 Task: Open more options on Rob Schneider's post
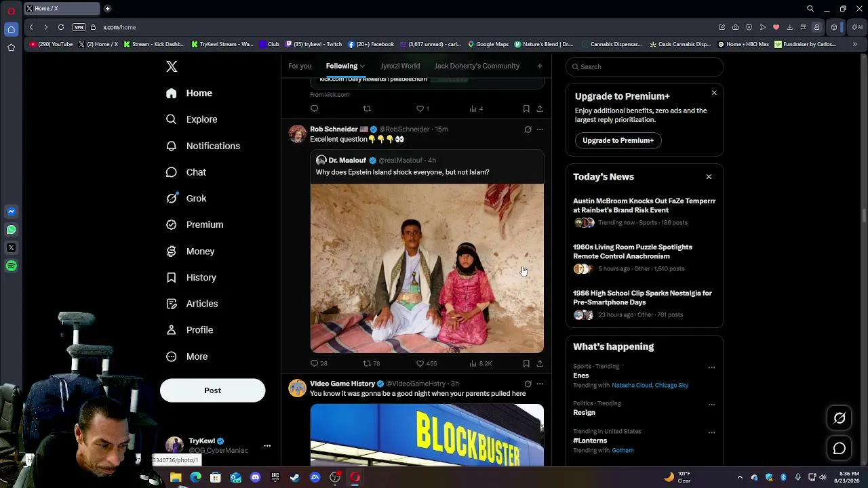(x=540, y=129)
